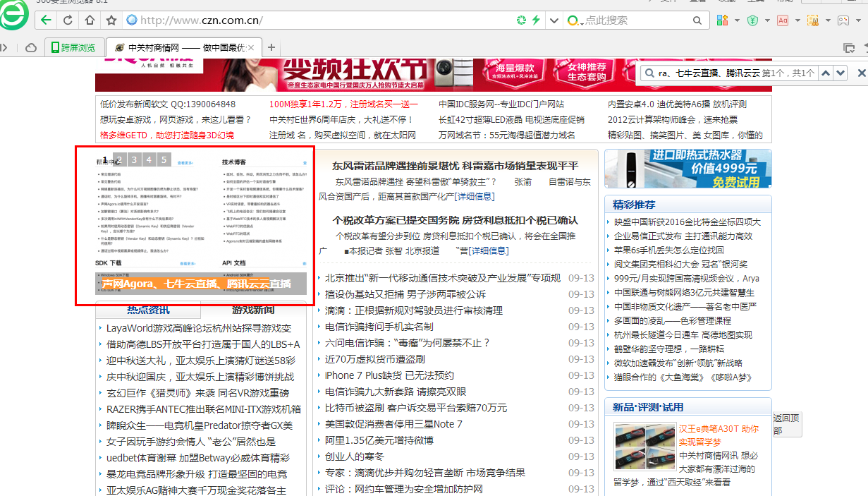Click the cloud sync icon beside tabs

pos(31,48)
